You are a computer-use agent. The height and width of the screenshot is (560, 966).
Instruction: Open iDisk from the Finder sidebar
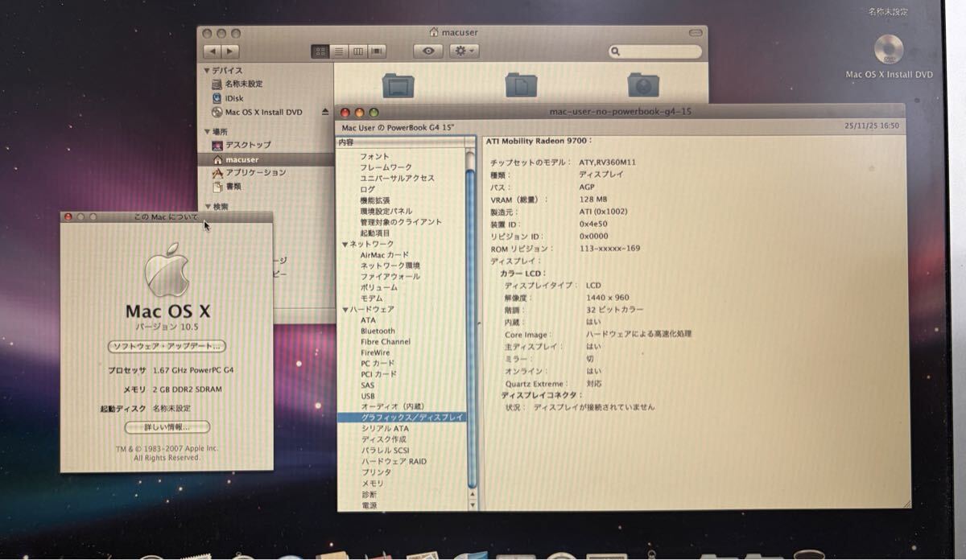pyautogui.click(x=233, y=97)
